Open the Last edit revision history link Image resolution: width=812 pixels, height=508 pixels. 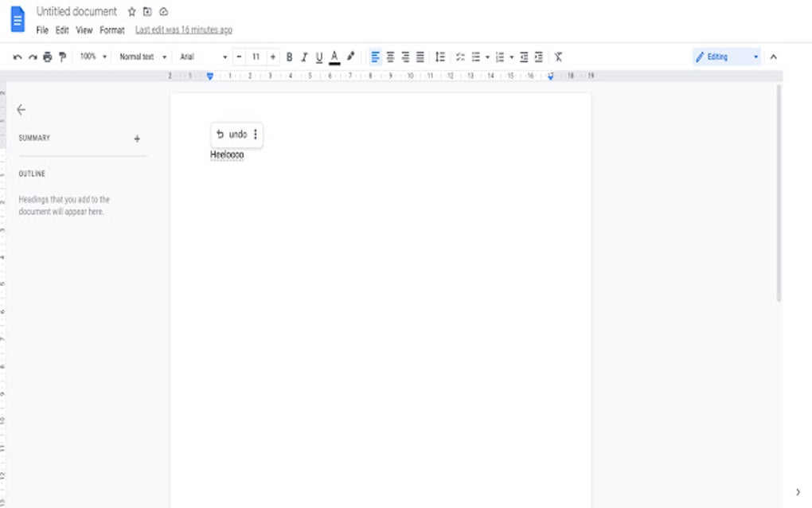pos(182,29)
